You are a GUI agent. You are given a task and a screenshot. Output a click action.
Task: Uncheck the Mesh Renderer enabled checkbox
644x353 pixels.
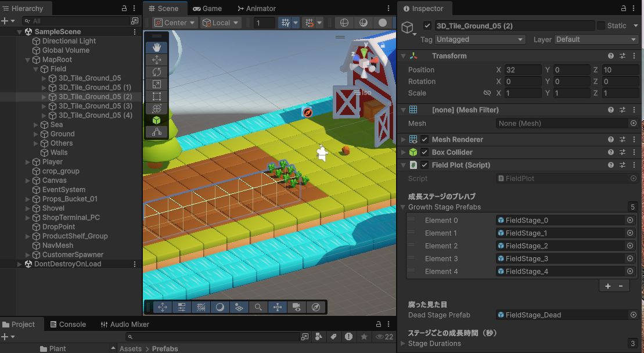coord(424,139)
